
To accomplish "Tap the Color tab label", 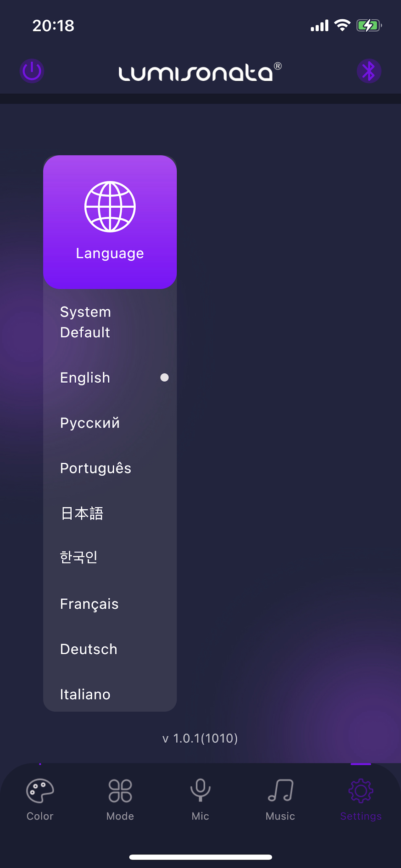I will pos(40,816).
